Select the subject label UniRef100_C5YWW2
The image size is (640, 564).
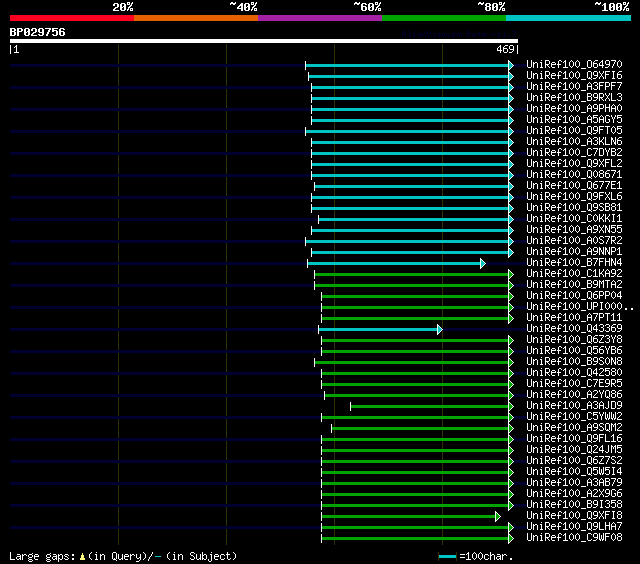click(574, 417)
